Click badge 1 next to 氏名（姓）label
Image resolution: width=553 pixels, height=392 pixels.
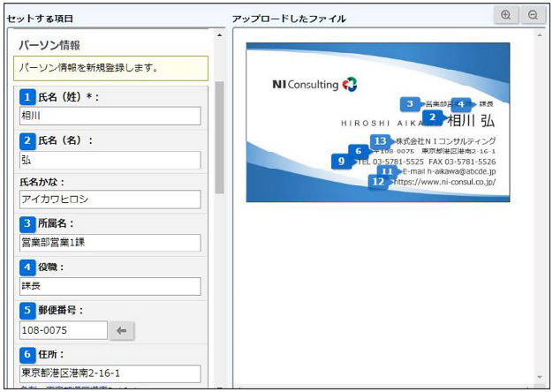(x=27, y=96)
